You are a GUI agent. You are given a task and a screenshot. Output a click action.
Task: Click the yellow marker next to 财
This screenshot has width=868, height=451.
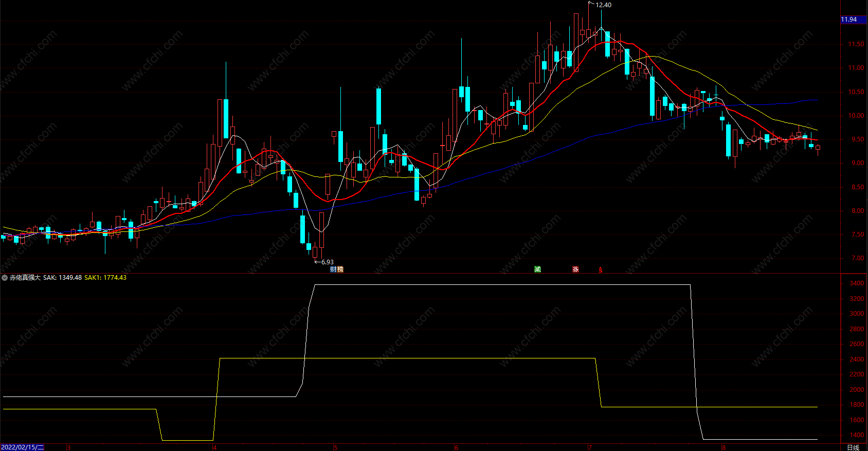point(340,269)
